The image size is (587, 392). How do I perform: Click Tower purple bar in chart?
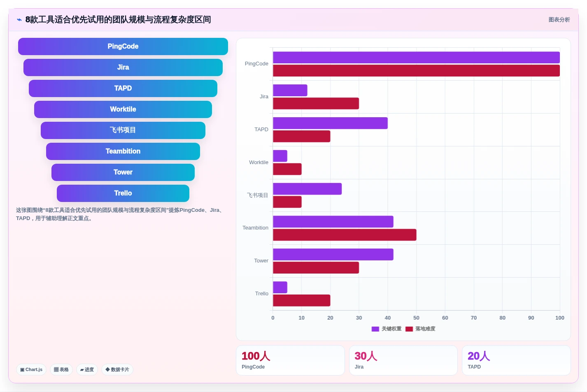click(x=333, y=255)
